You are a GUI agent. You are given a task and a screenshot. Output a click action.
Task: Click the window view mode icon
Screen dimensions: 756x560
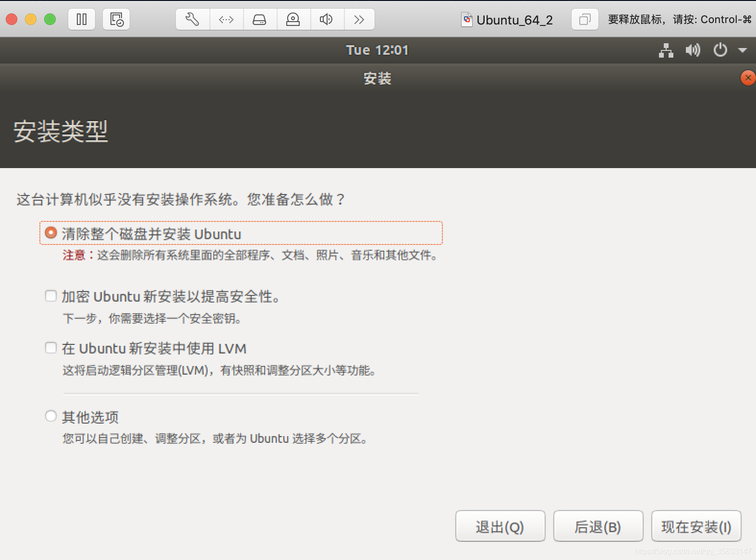pyautogui.click(x=585, y=19)
